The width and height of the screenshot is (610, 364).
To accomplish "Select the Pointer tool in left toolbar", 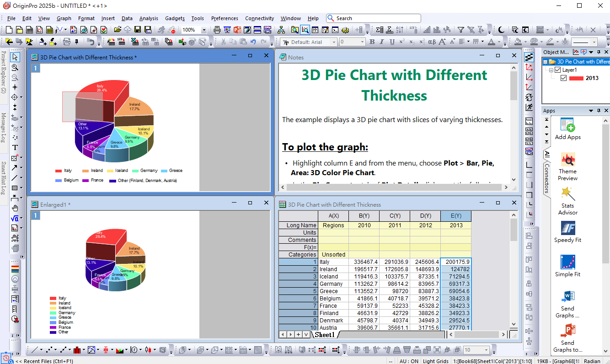I will click(15, 57).
